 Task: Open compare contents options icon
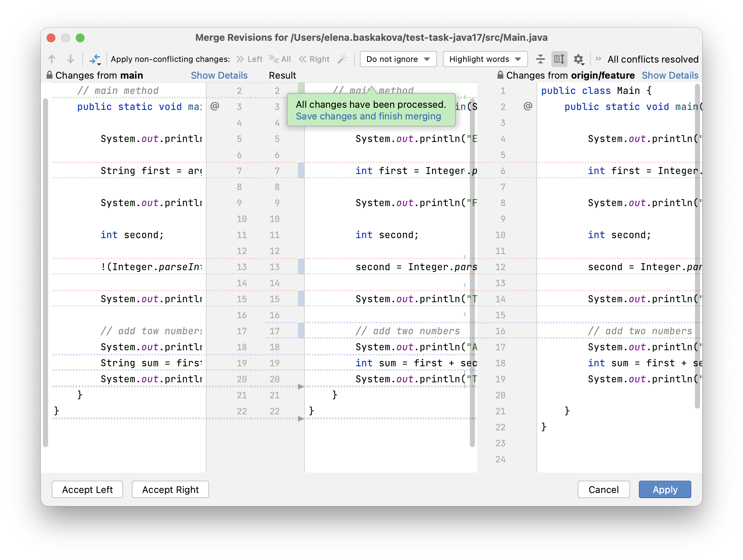pos(95,59)
